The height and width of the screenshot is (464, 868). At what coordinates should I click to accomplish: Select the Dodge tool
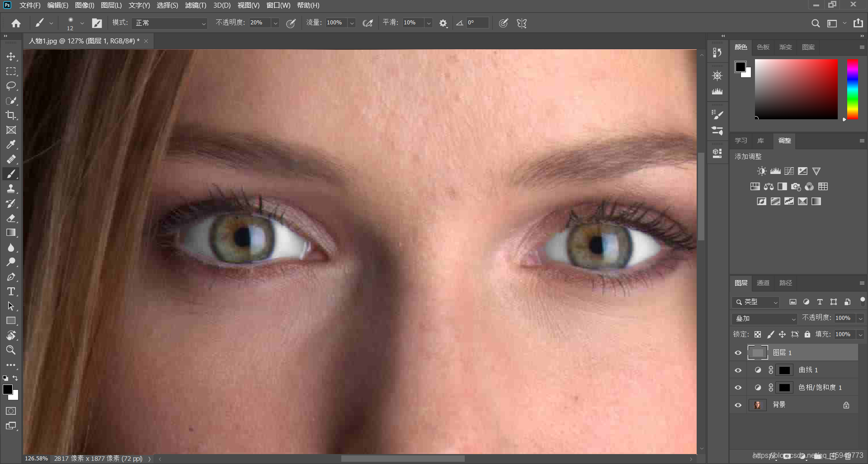click(x=11, y=262)
